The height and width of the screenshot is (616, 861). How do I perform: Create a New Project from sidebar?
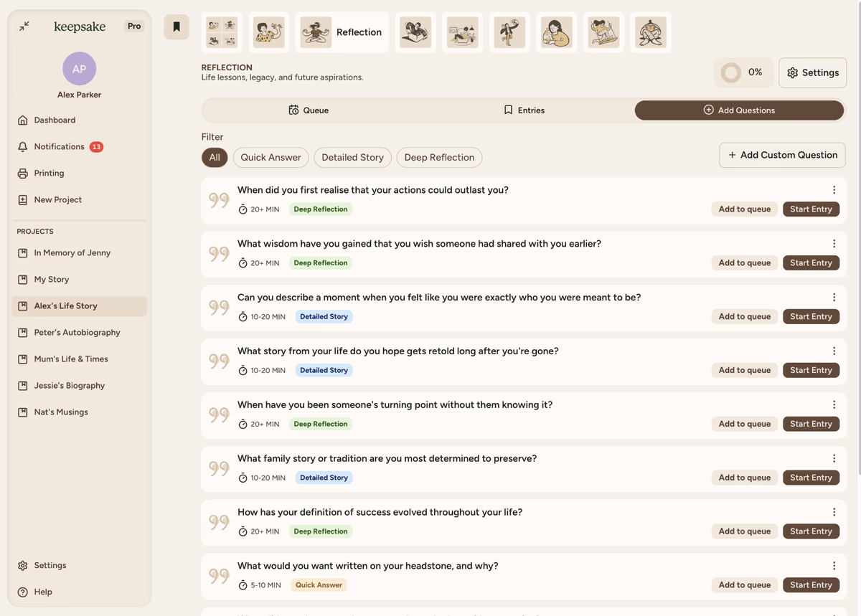[57, 199]
